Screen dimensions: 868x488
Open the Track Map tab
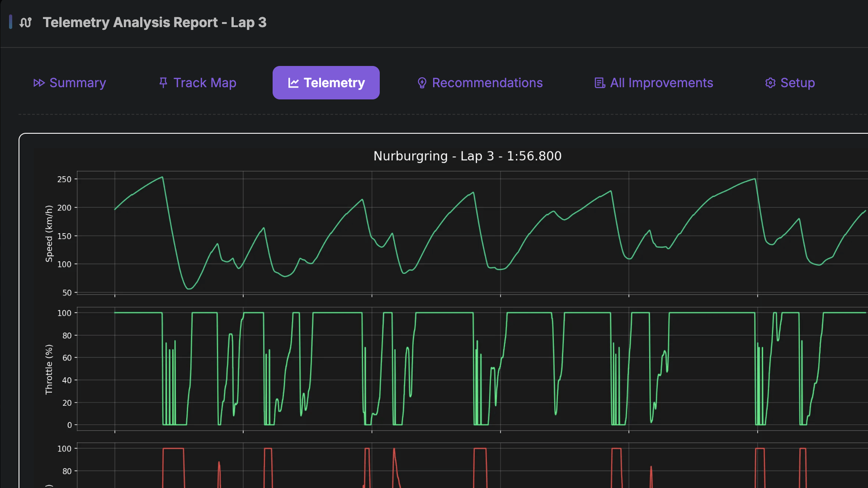(x=204, y=83)
